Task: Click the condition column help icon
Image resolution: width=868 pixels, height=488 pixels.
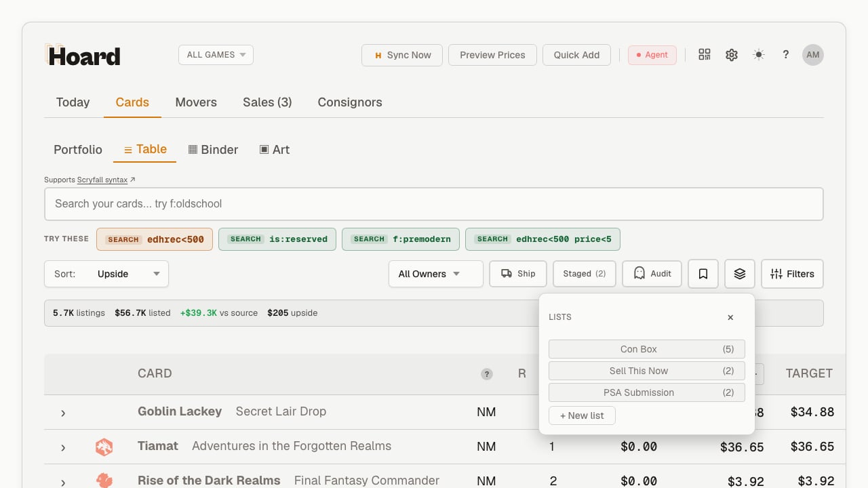Action: click(x=487, y=373)
